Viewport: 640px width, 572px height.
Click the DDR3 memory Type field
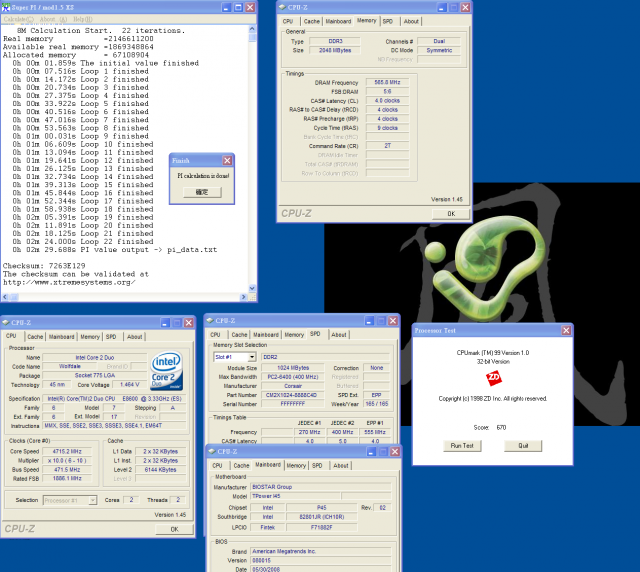pyautogui.click(x=335, y=41)
